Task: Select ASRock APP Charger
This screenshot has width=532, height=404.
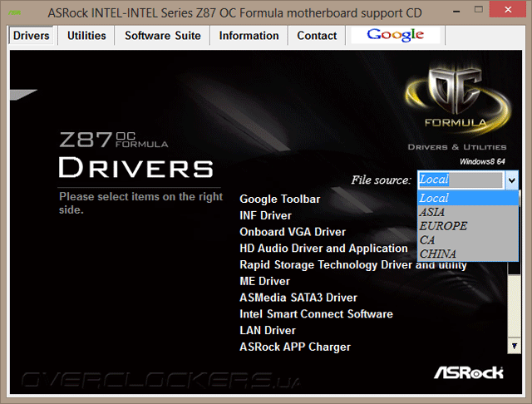Action: (x=295, y=347)
